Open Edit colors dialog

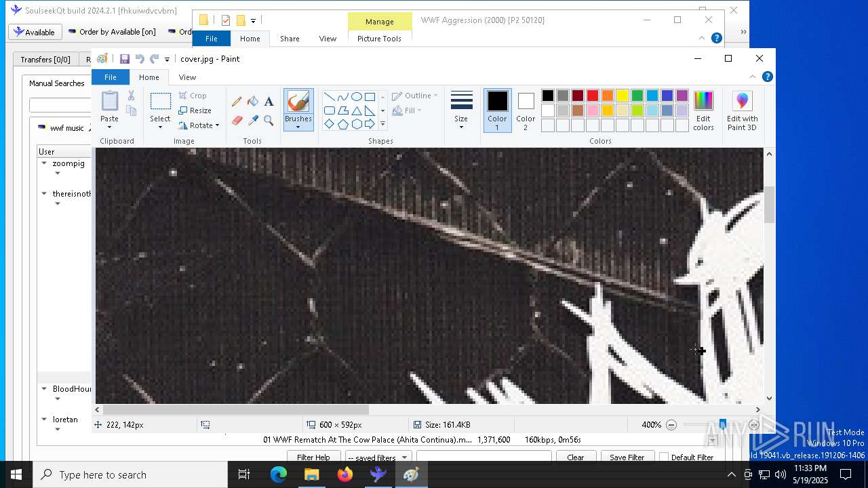(703, 110)
